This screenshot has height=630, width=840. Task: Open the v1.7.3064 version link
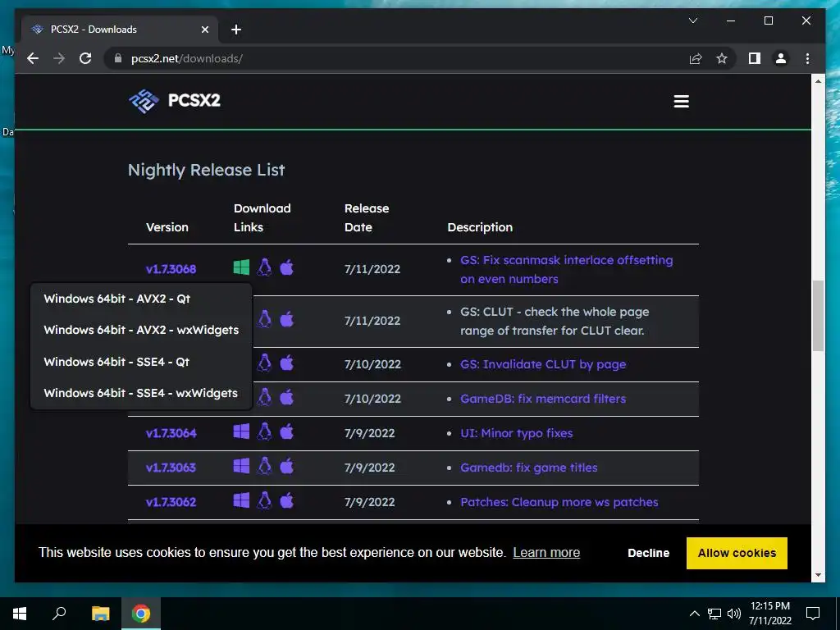point(171,433)
